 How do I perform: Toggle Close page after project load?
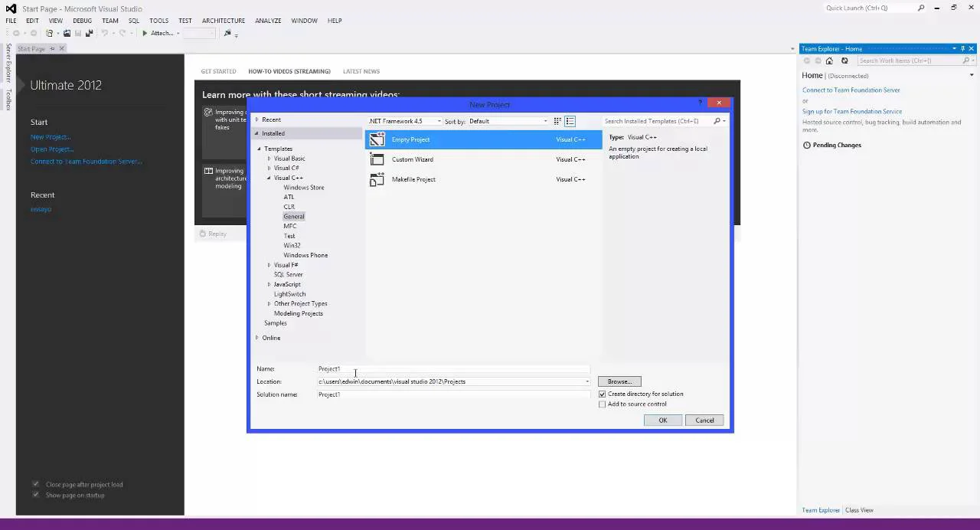35,484
